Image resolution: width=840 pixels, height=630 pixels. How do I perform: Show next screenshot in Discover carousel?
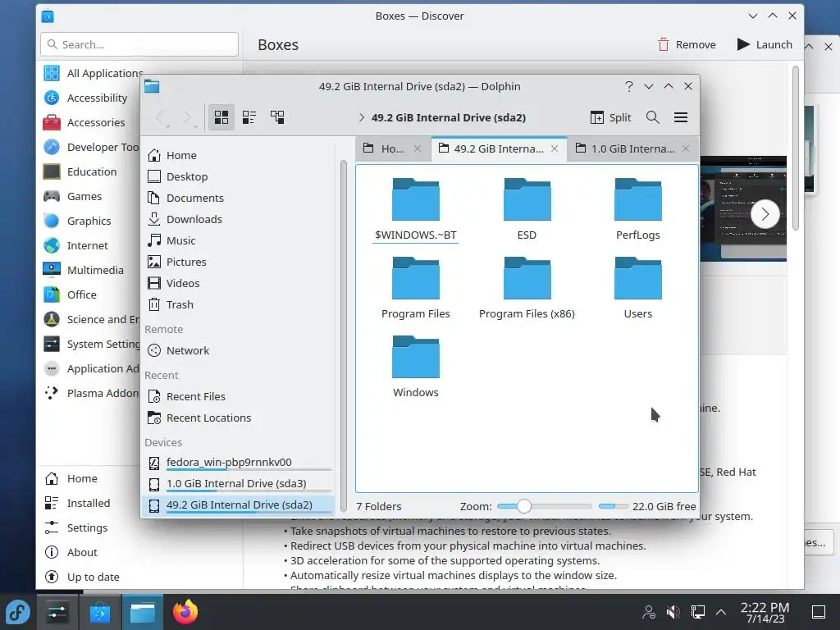pyautogui.click(x=765, y=214)
